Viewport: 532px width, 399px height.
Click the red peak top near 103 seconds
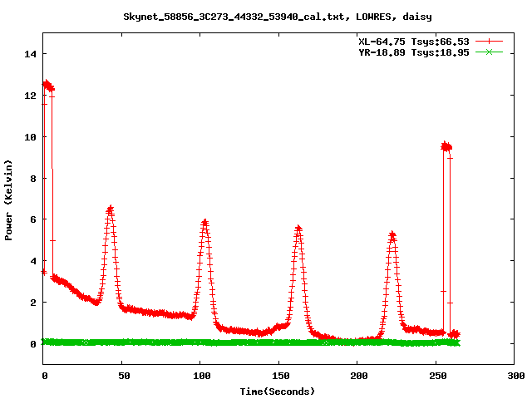tap(204, 223)
